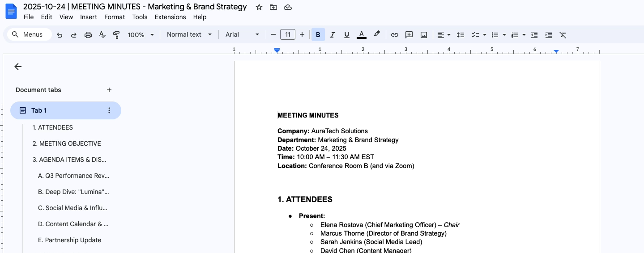
Task: Open the highlight color picker
Action: pos(377,34)
